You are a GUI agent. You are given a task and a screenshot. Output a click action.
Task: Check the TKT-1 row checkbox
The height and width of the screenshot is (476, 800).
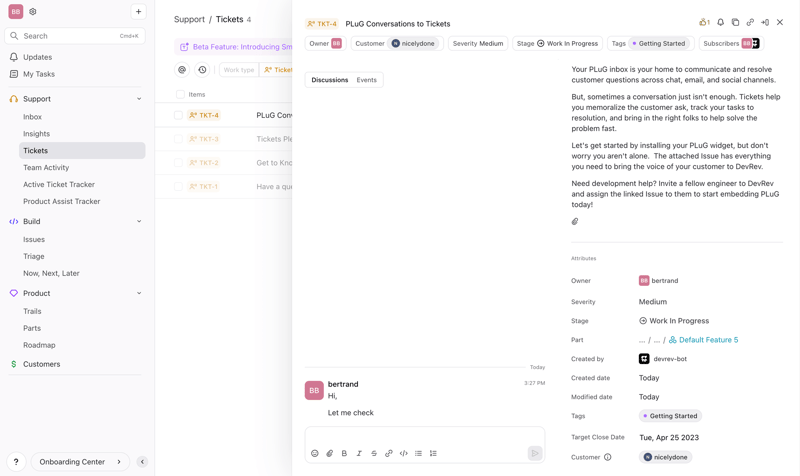pos(178,187)
